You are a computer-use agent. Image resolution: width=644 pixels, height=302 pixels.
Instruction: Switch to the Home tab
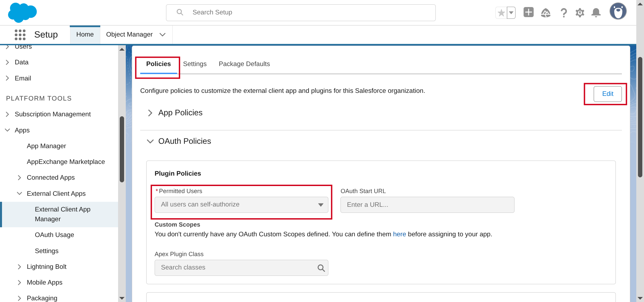click(85, 35)
